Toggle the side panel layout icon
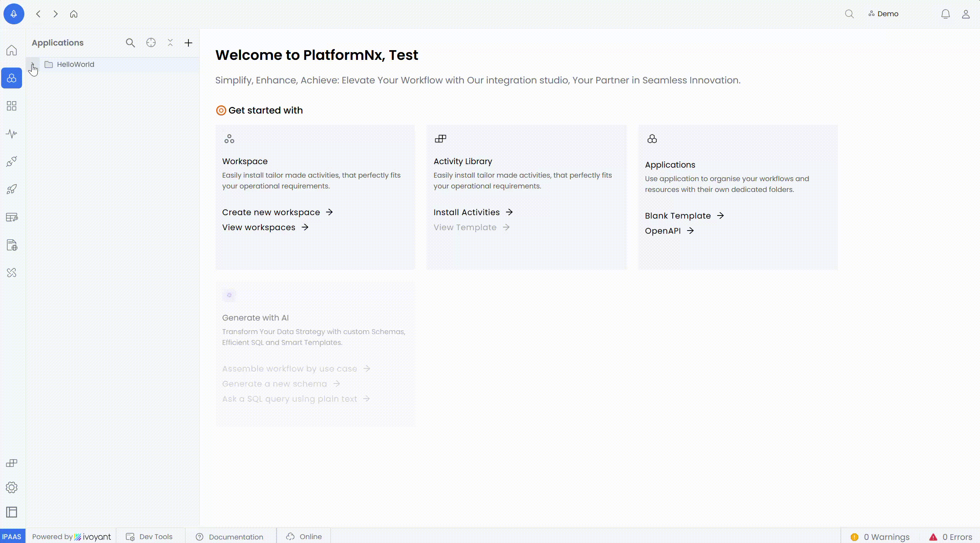The width and height of the screenshot is (980, 543). [x=12, y=512]
